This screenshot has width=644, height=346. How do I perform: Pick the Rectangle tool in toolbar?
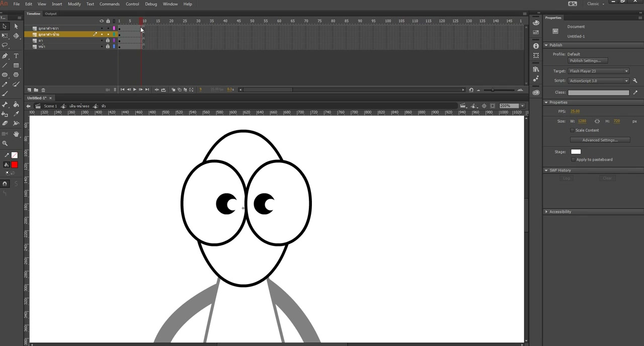tap(16, 65)
